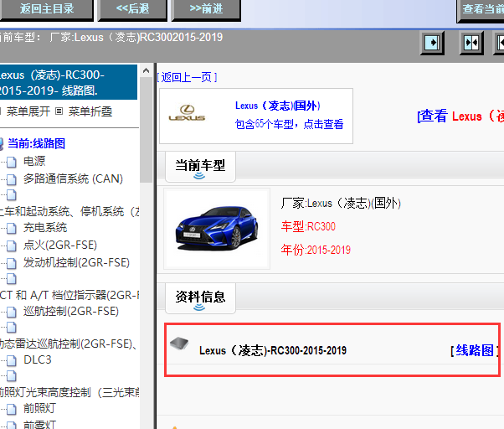The width and height of the screenshot is (504, 429).
Task: Collapse the menu with 菜单折叠
Action: click(x=90, y=111)
